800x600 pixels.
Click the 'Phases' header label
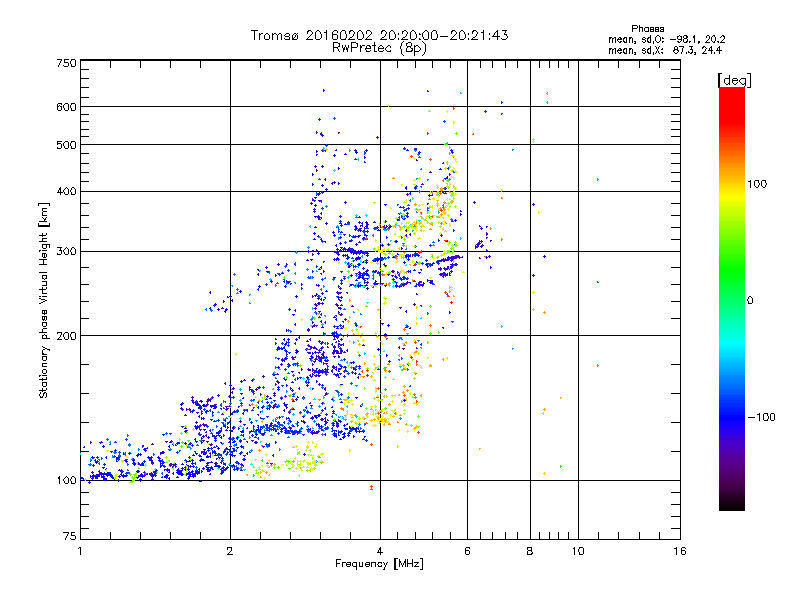click(x=647, y=29)
